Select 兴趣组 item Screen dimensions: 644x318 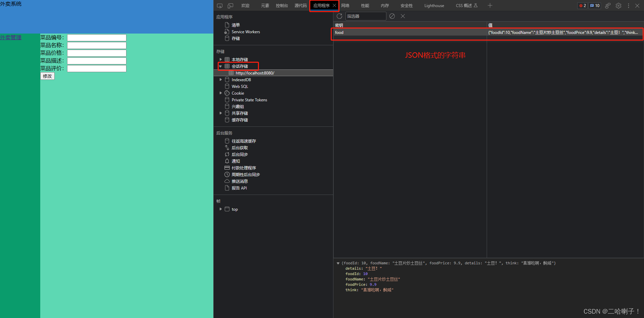click(238, 106)
